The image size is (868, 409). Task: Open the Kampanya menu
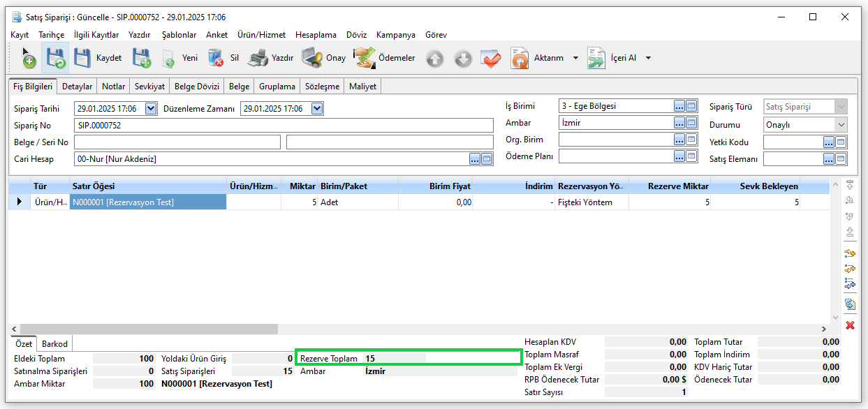pyautogui.click(x=395, y=34)
